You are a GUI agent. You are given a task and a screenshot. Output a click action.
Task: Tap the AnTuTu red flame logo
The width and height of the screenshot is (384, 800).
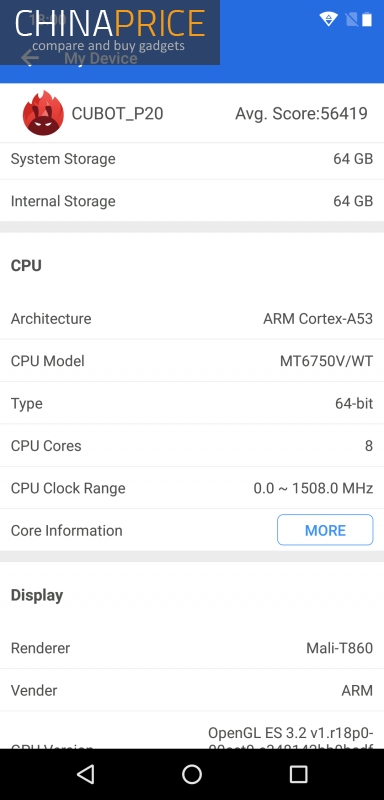(43, 113)
